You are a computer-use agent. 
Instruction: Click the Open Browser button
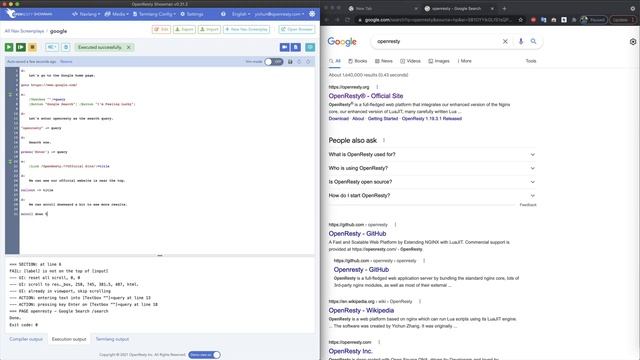click(x=297, y=29)
